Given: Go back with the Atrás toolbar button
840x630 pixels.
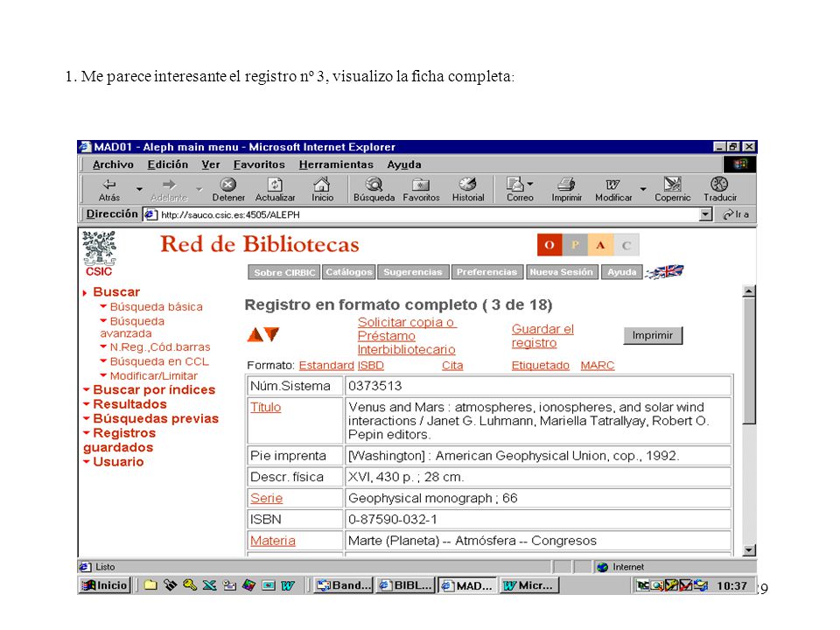Looking at the screenshot, I should (x=109, y=190).
